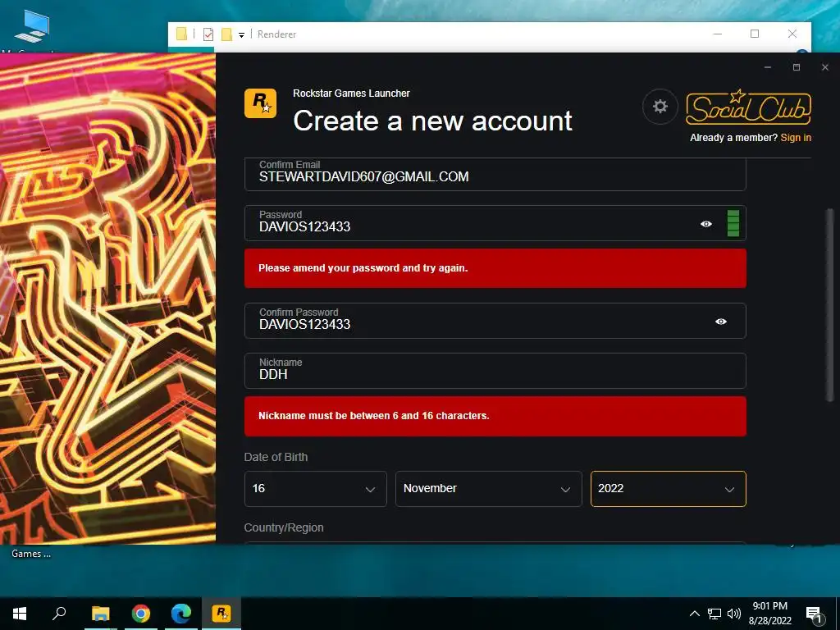
Task: Click the green password strength meter
Action: click(733, 223)
